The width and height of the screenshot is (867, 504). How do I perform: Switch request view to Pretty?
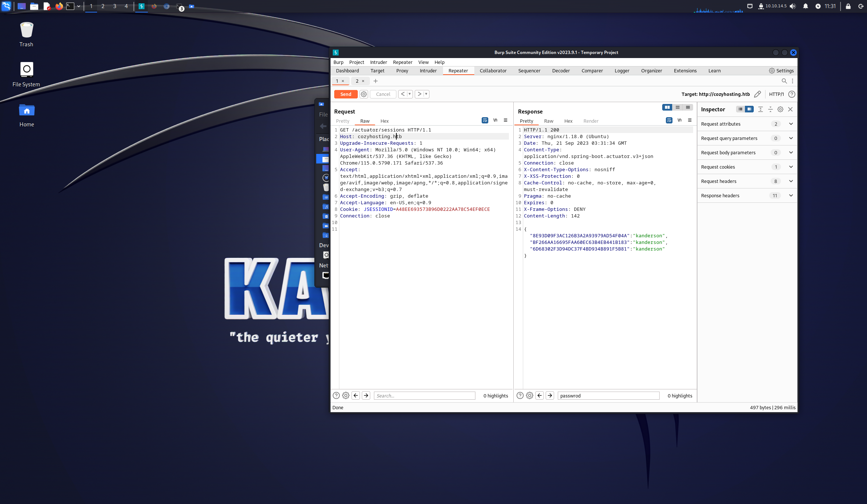coord(343,121)
